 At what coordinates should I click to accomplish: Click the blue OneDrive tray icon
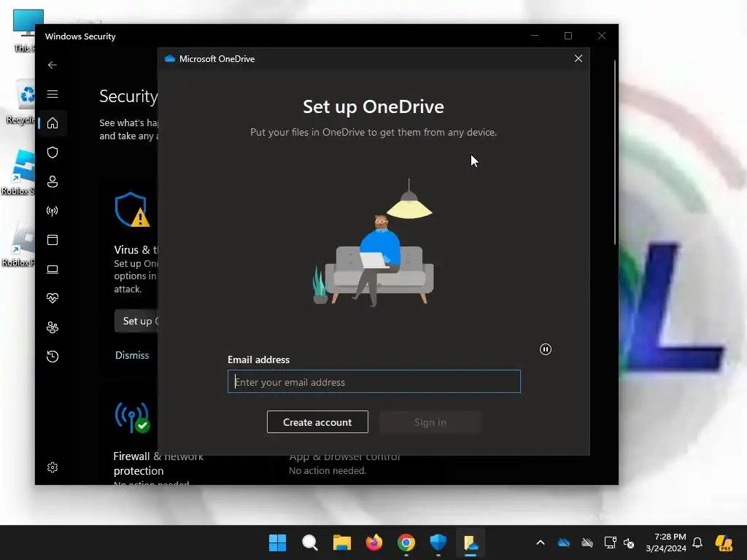pos(564,542)
